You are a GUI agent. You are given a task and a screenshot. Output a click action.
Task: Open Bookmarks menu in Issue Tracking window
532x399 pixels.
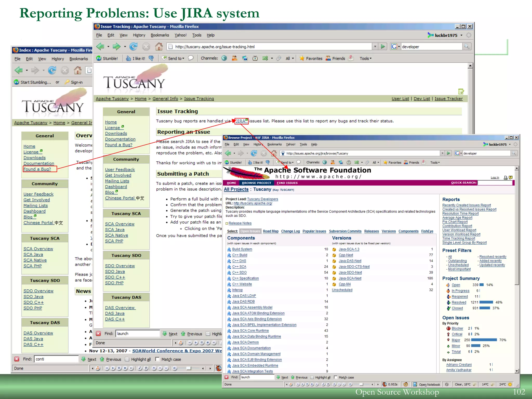coord(160,35)
